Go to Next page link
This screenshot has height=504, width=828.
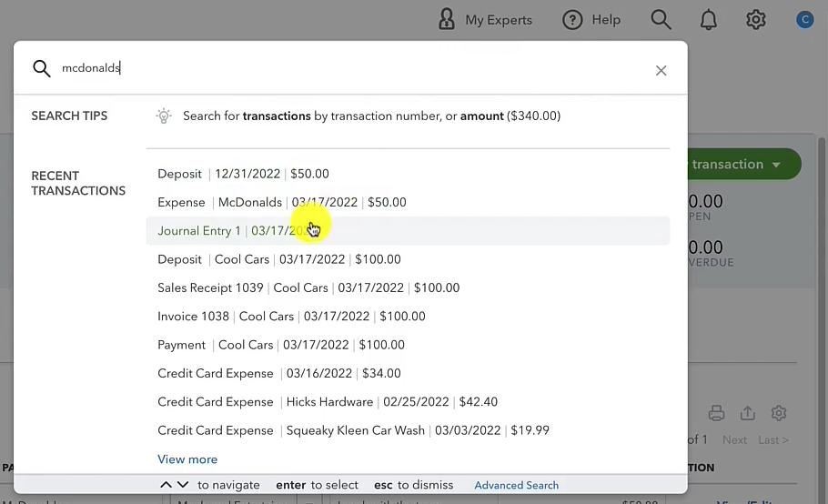(x=734, y=439)
